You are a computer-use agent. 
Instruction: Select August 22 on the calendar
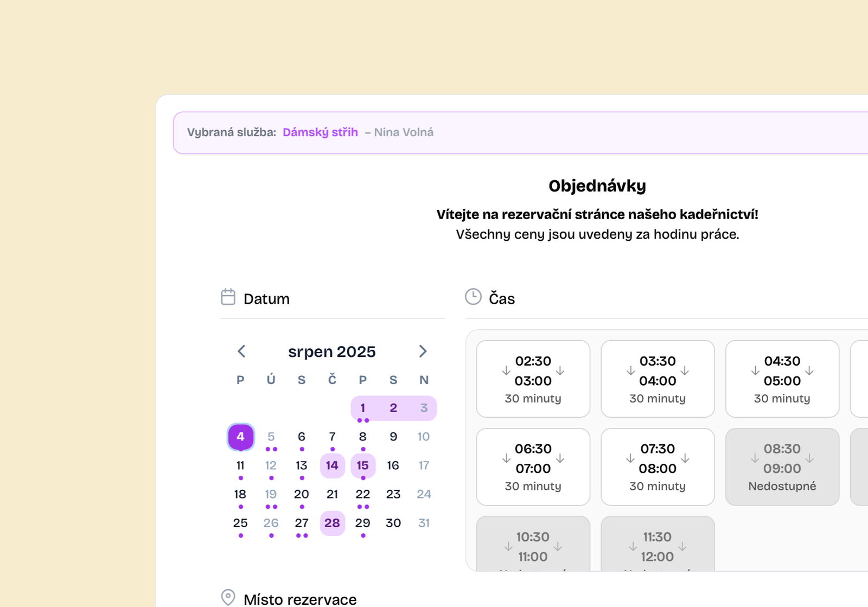click(362, 494)
